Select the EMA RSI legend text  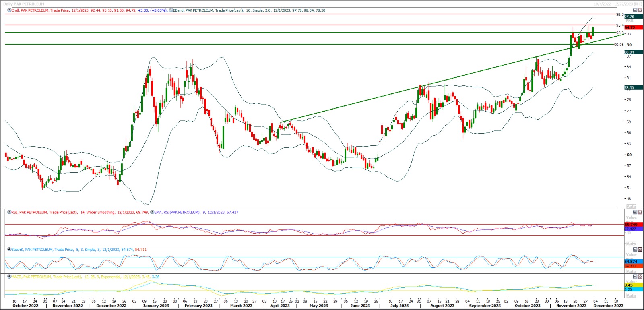click(196, 212)
